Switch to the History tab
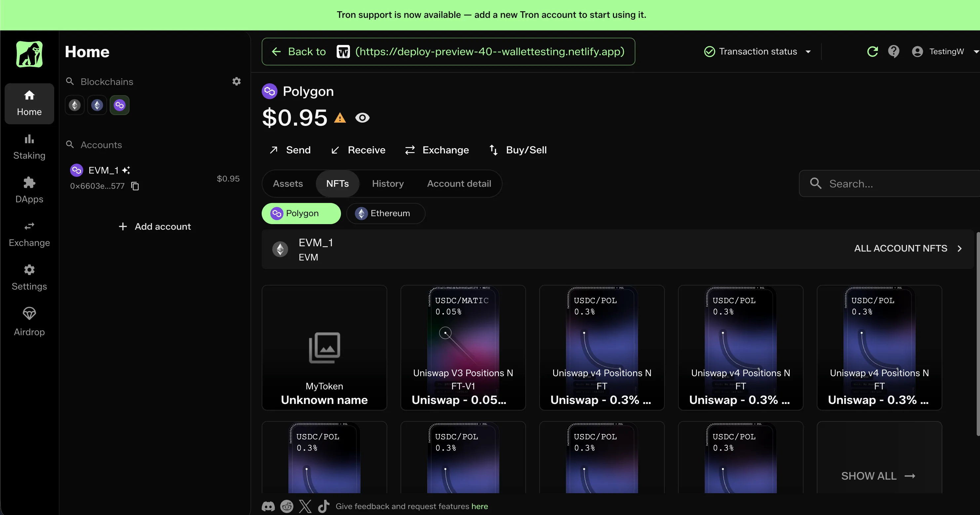Screen dimensions: 980x515 coord(388,183)
